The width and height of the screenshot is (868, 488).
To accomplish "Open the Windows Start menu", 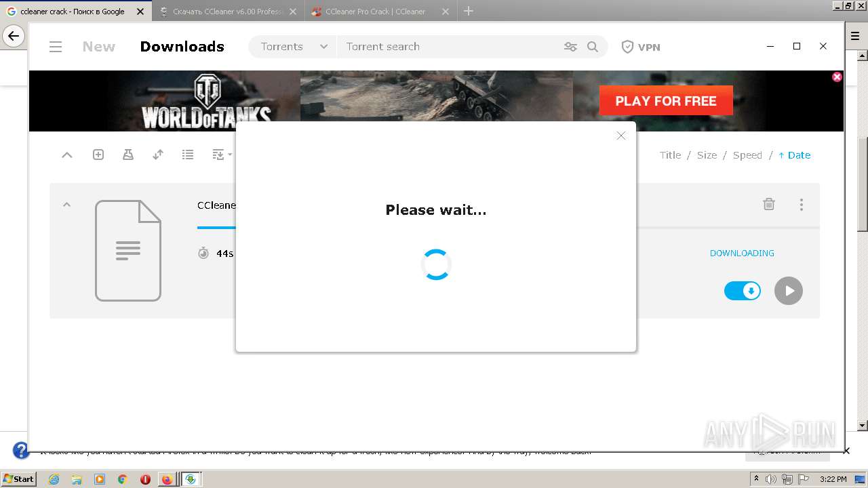I will (18, 479).
